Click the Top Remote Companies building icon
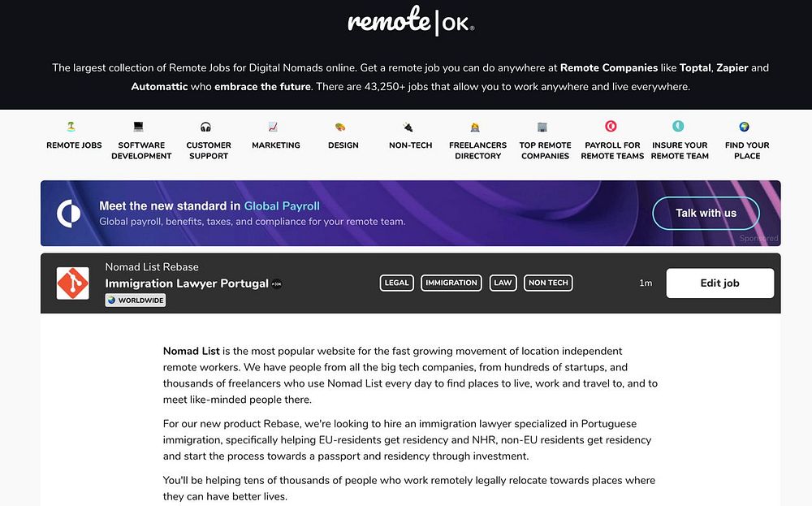The width and height of the screenshot is (812, 506). tap(543, 127)
